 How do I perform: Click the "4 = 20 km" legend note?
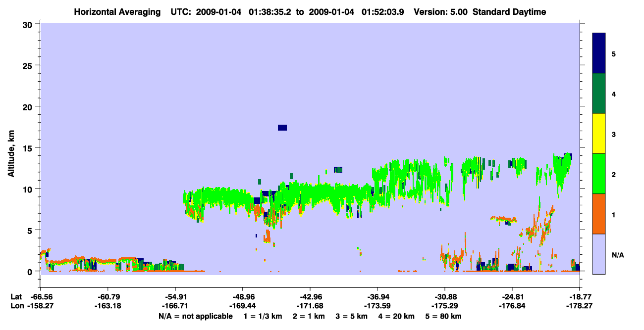397,316
